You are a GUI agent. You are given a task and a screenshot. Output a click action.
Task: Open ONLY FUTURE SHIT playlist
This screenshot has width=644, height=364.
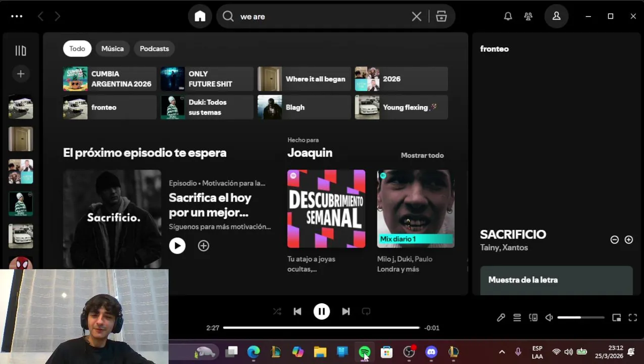(207, 79)
